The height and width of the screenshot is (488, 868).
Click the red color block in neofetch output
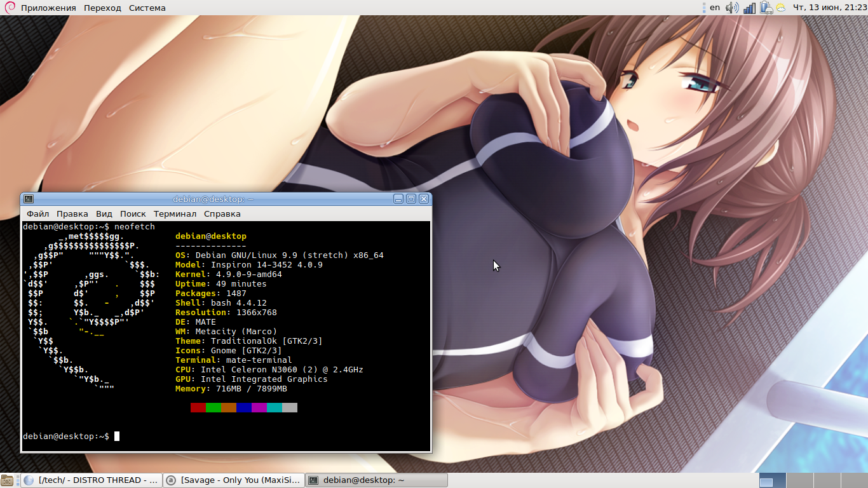(198, 407)
